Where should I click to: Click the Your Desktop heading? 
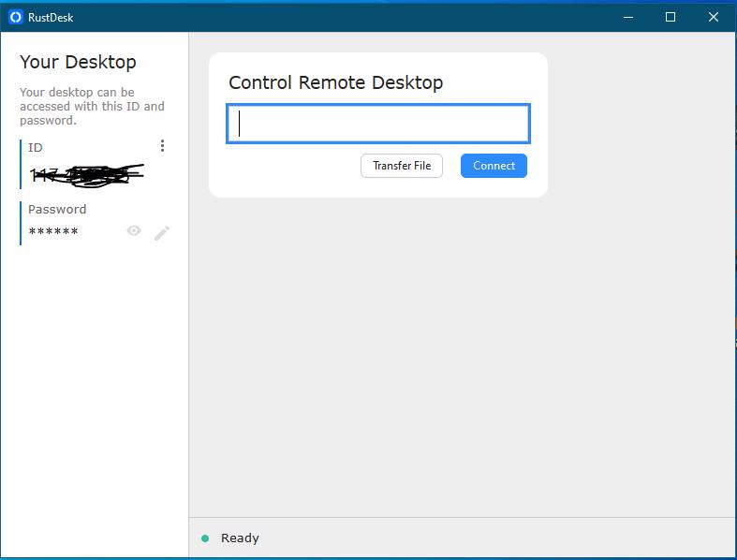(78, 62)
